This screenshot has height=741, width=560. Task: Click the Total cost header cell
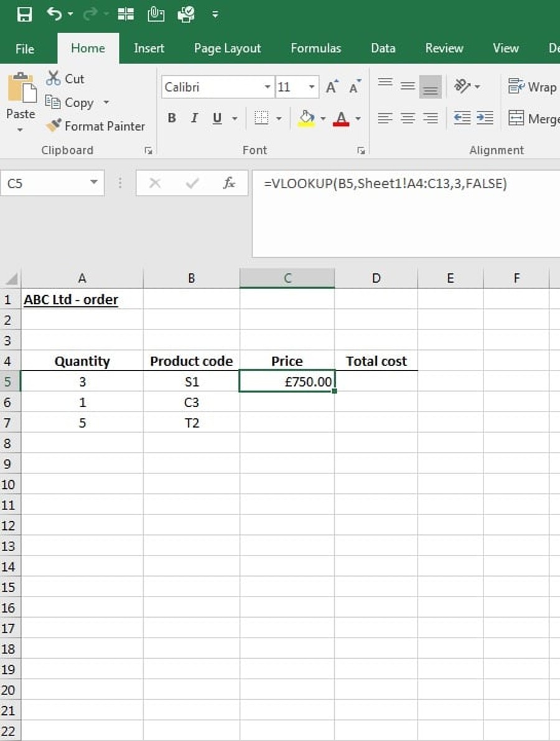click(x=376, y=361)
